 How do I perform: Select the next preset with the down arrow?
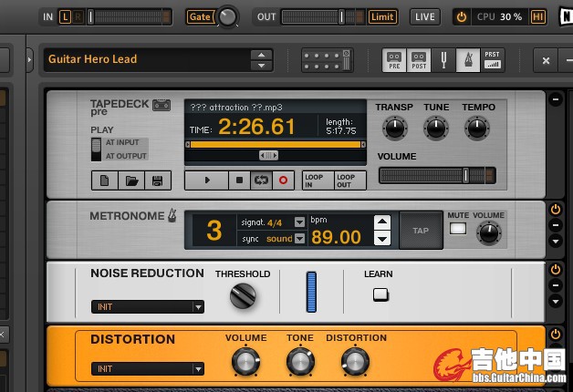pos(261,66)
